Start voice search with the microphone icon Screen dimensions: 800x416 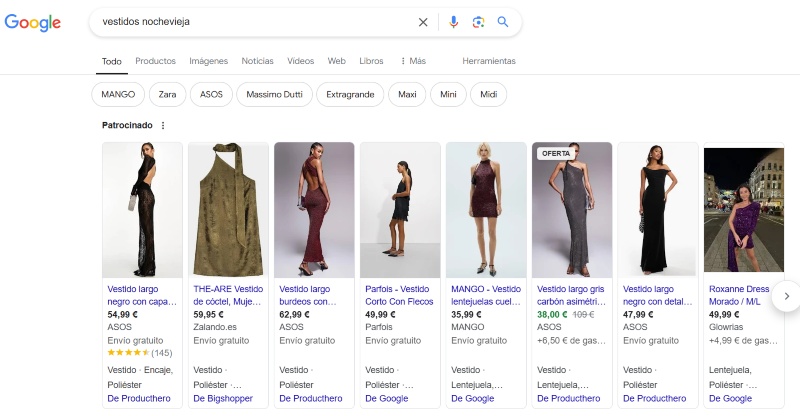point(453,22)
